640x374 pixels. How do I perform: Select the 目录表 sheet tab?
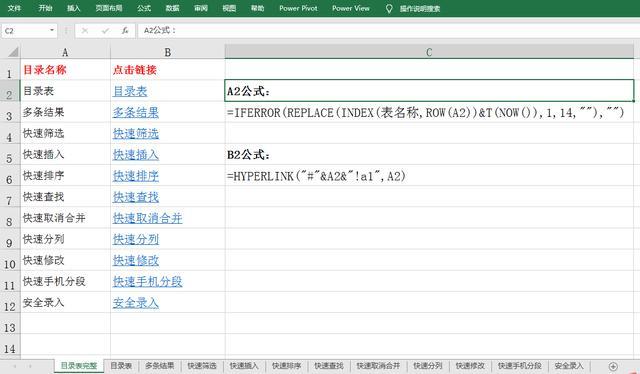pos(121,366)
